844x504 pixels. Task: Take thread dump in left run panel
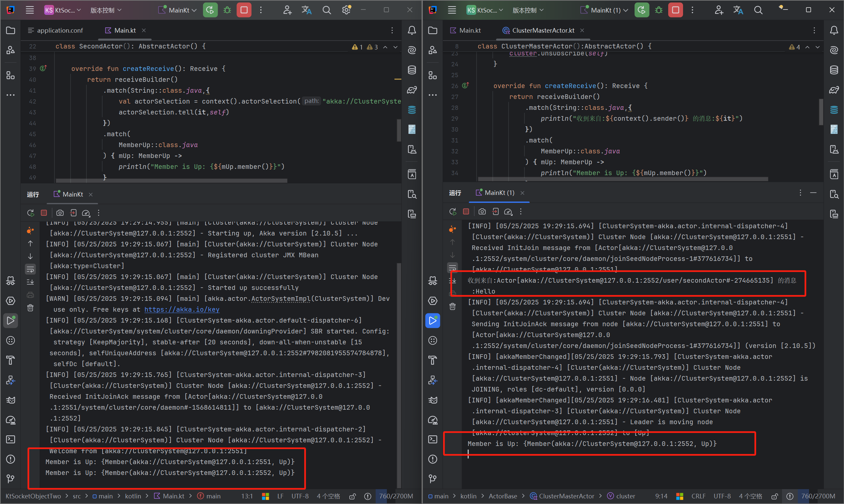coord(60,213)
